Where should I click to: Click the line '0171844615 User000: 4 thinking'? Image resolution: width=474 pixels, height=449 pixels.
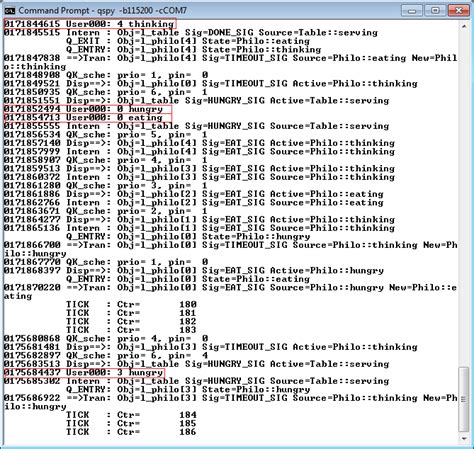[89, 24]
